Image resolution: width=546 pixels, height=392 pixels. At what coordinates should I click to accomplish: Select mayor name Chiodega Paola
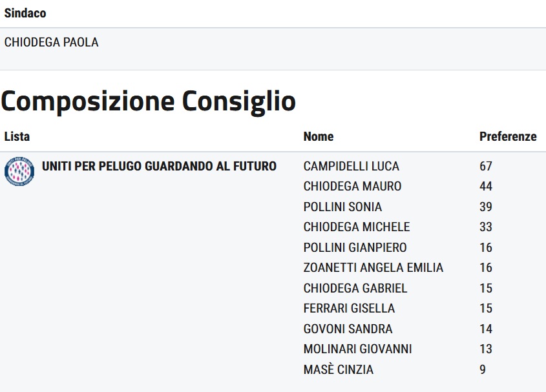pyautogui.click(x=52, y=43)
